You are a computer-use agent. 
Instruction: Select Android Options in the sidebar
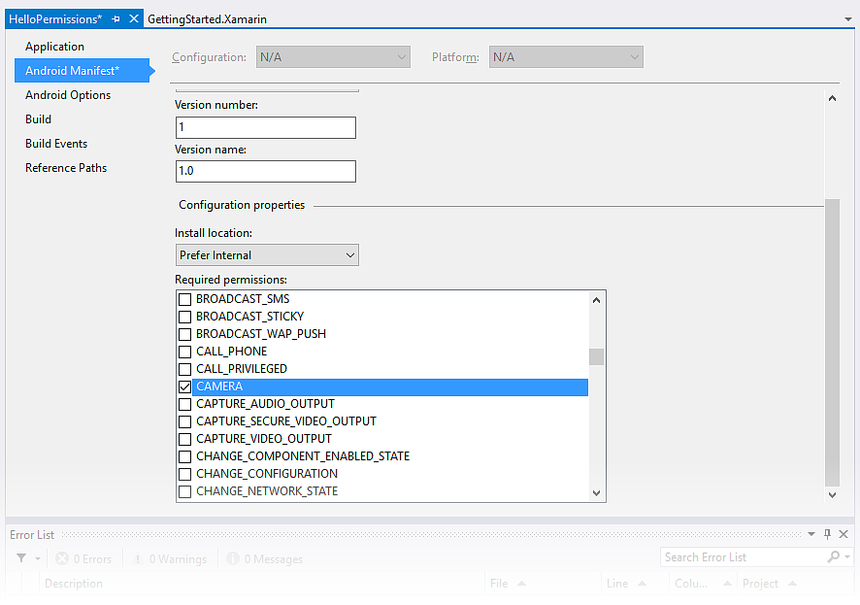[67, 95]
